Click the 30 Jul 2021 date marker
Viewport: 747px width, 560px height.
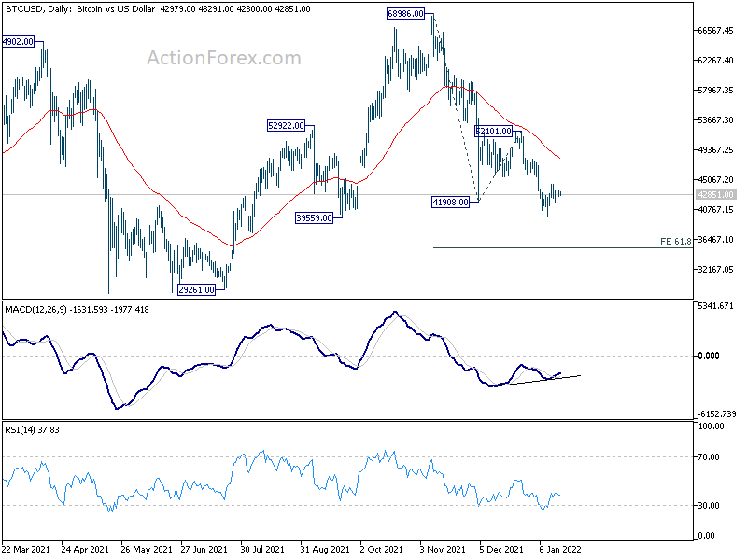pyautogui.click(x=262, y=550)
